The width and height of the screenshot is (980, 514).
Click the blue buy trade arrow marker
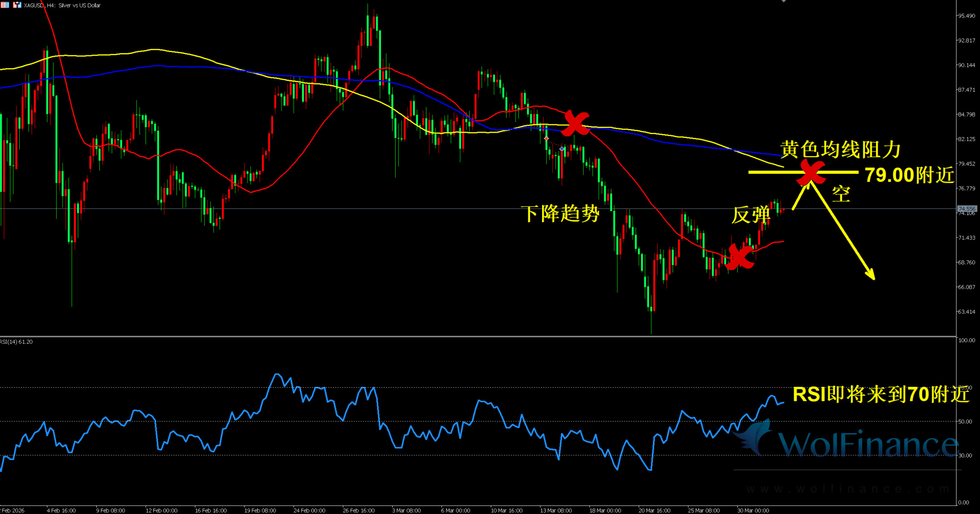tap(562, 149)
